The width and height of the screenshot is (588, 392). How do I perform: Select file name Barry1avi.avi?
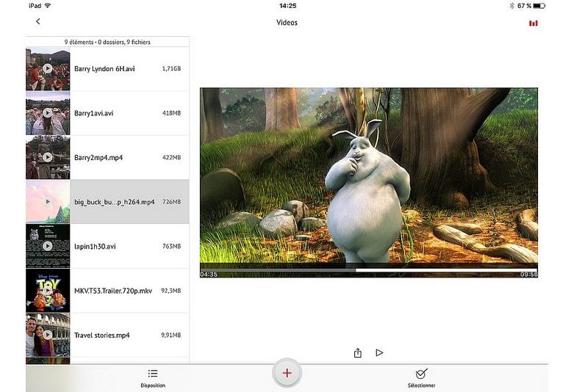94,113
